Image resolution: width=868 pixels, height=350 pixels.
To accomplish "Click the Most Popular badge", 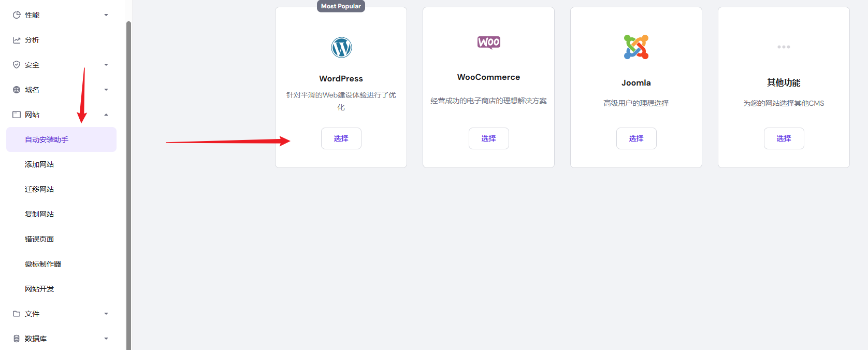I will (x=341, y=6).
